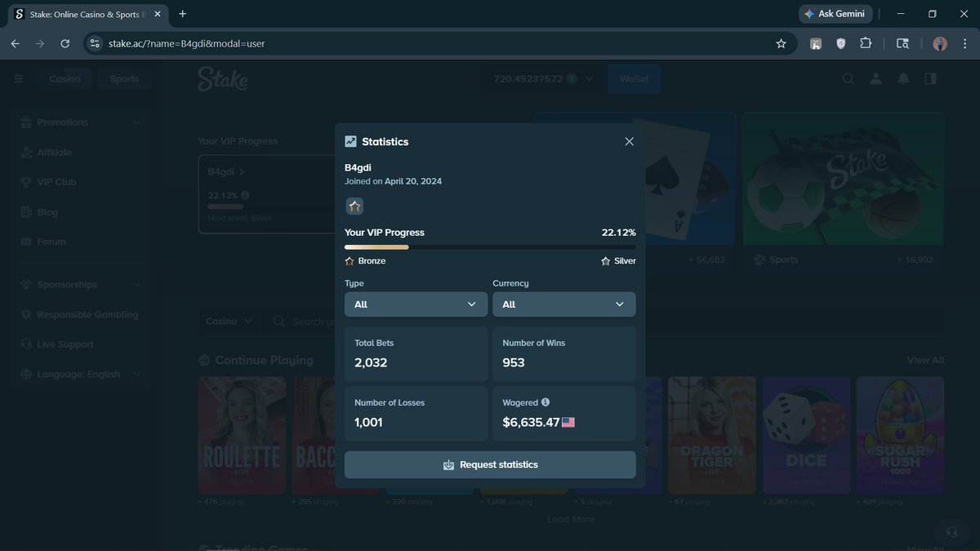Open the Casino search filter dropdown
Screen dimensions: 980x551
(x=229, y=322)
